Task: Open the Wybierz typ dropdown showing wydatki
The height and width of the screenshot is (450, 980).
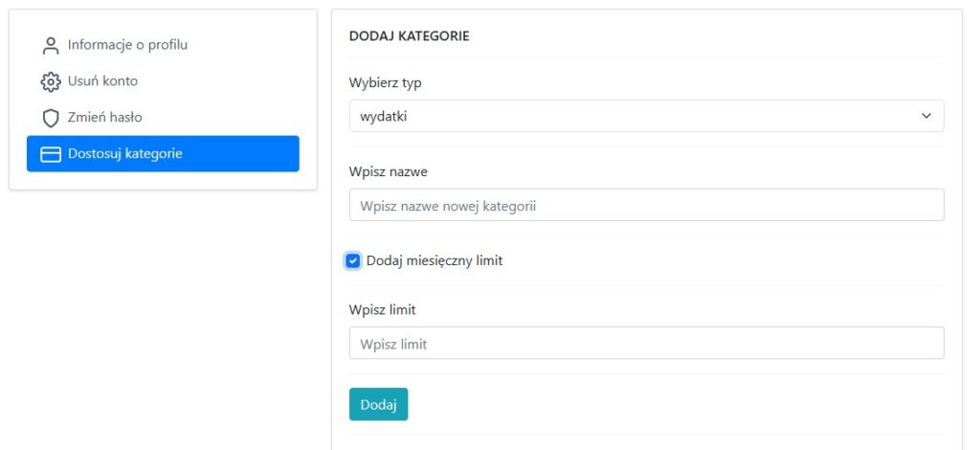Action: [x=646, y=116]
